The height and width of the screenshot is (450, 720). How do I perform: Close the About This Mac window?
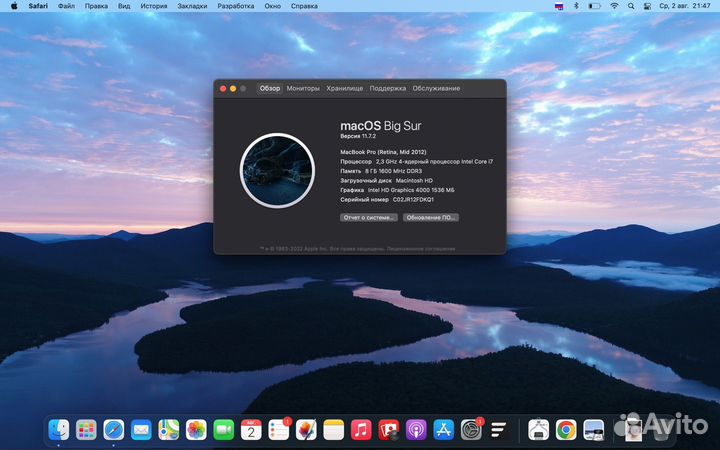point(223,89)
